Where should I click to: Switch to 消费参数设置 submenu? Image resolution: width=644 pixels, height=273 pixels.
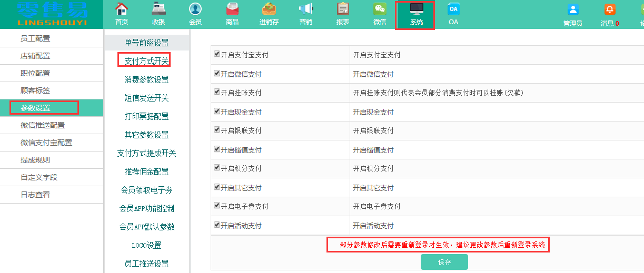point(147,79)
